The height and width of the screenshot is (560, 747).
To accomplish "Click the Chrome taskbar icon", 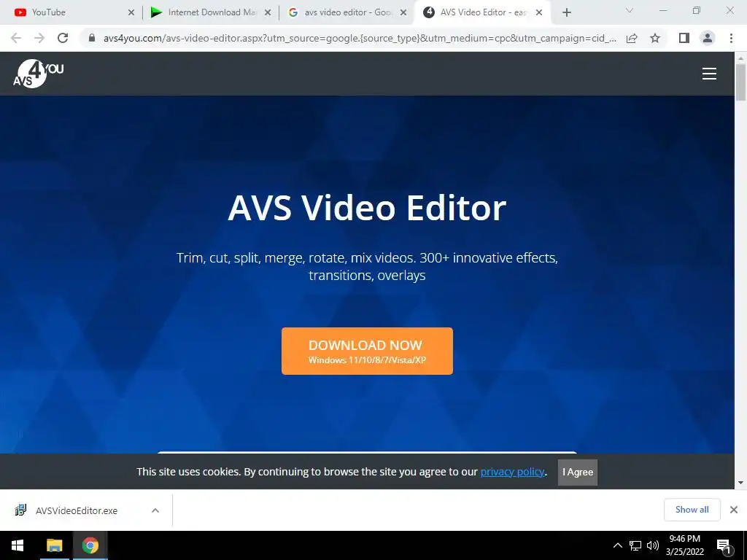I will [90, 545].
